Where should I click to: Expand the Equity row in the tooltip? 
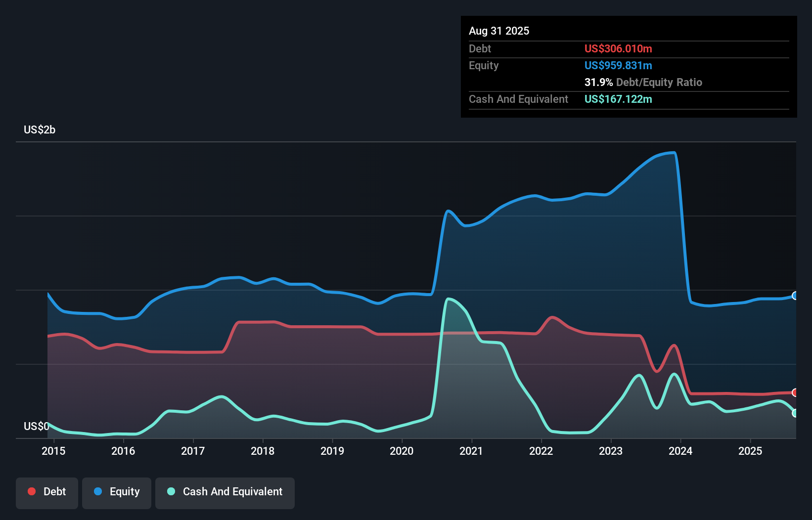[x=484, y=65]
